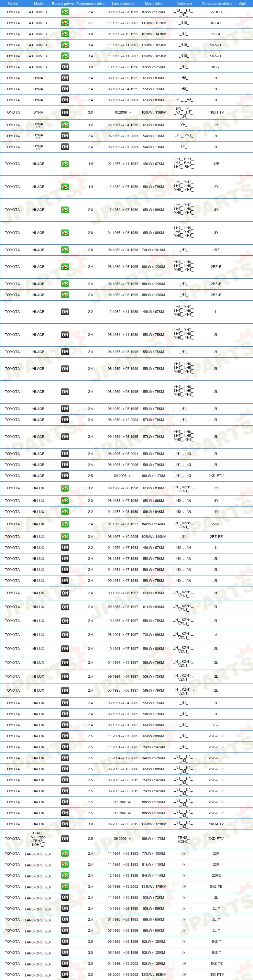Select the 63kW / 86KM power cell
The width and height of the screenshot is (253, 980).
(x=154, y=909)
